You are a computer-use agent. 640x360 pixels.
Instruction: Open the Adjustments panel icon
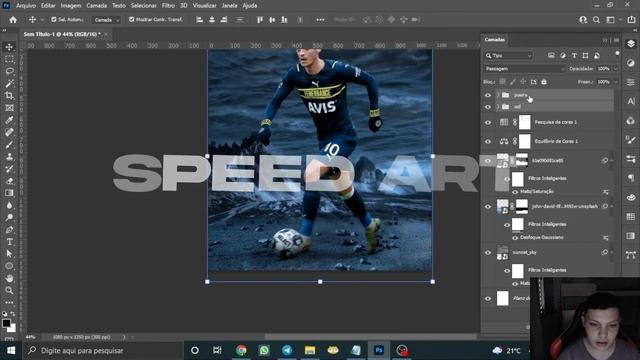[631, 63]
